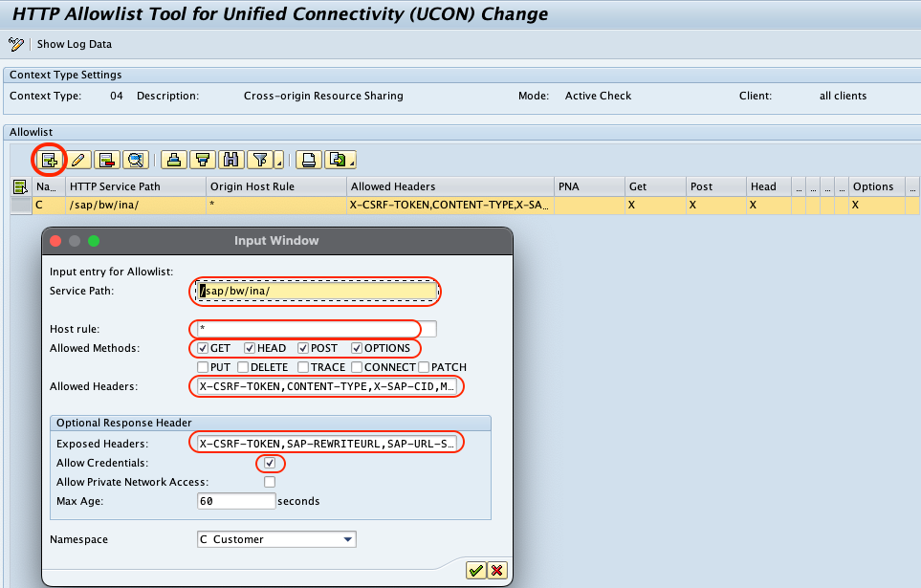This screenshot has width=921, height=588.
Task: Click the select-all rows icon in the table header
Action: tap(20, 186)
